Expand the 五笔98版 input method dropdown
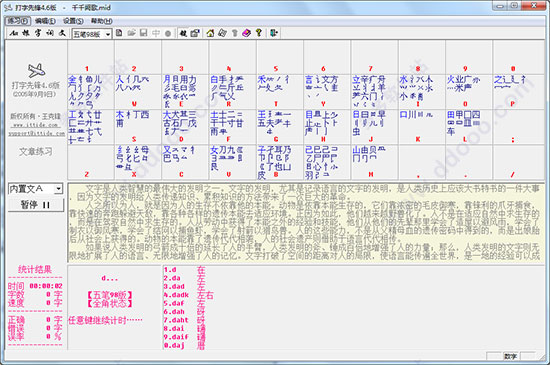Image resolution: width=550 pixels, height=365 pixels. 108,34
